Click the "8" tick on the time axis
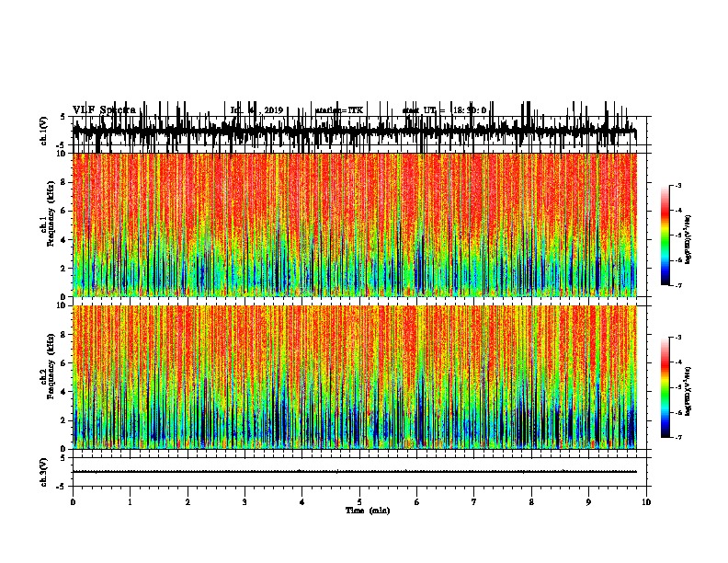This screenshot has width=728, height=563. (531, 502)
